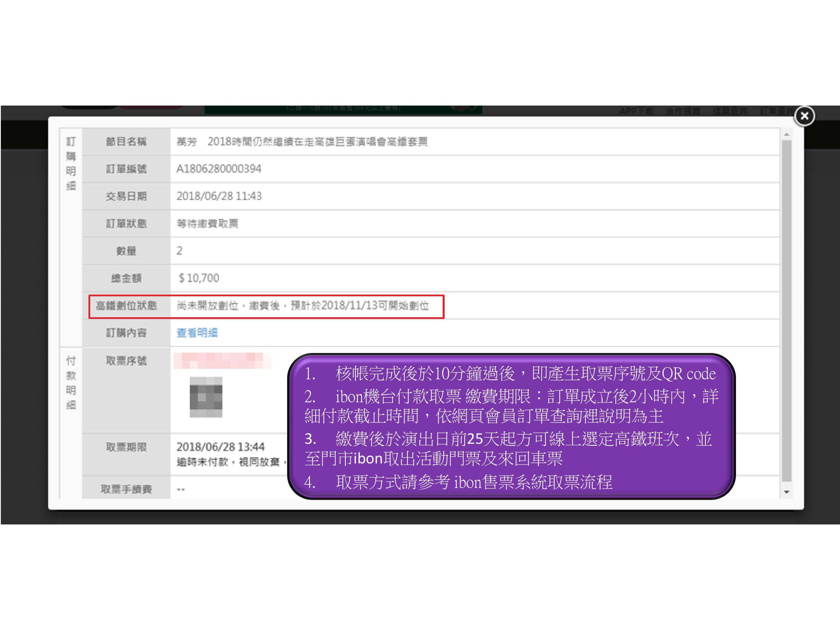This screenshot has height=630, width=840.
Task: Click the transaction date 2018/06/28 11:43
Action: (x=219, y=196)
